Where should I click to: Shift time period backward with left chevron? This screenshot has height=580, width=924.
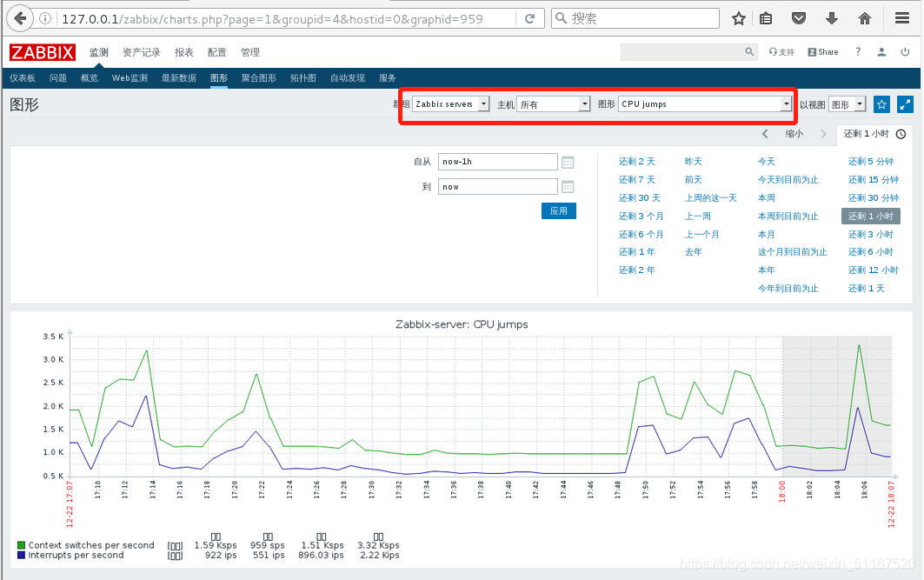(x=765, y=134)
